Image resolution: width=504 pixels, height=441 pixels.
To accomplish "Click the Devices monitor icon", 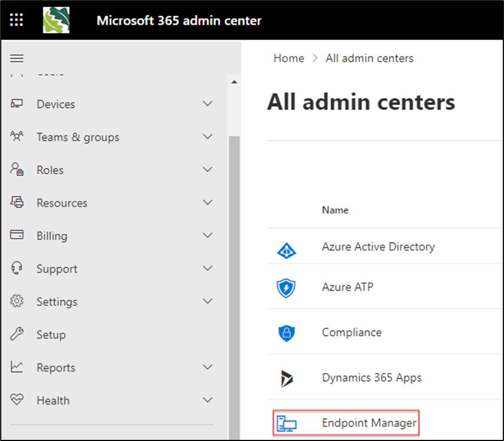I will 17,104.
